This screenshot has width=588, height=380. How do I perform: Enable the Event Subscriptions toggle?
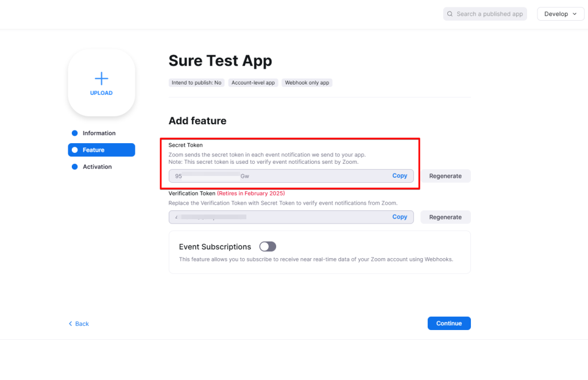coord(268,247)
